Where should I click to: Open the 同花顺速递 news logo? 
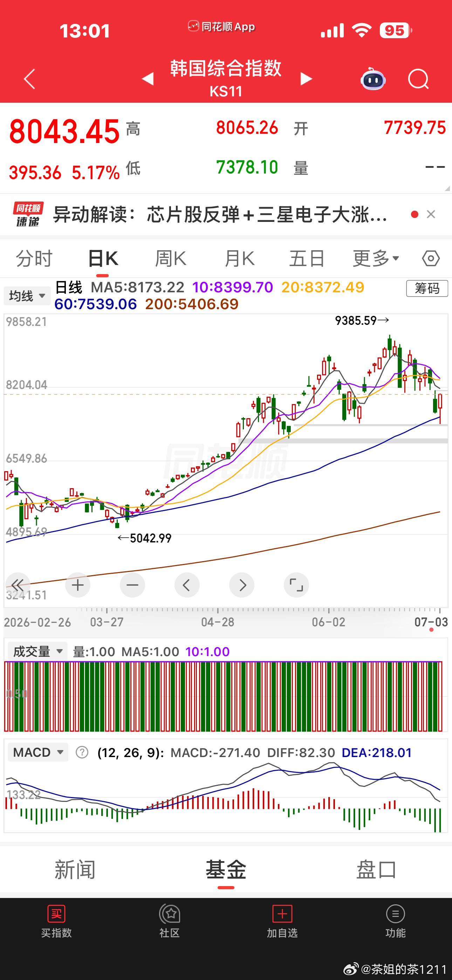[x=28, y=214]
